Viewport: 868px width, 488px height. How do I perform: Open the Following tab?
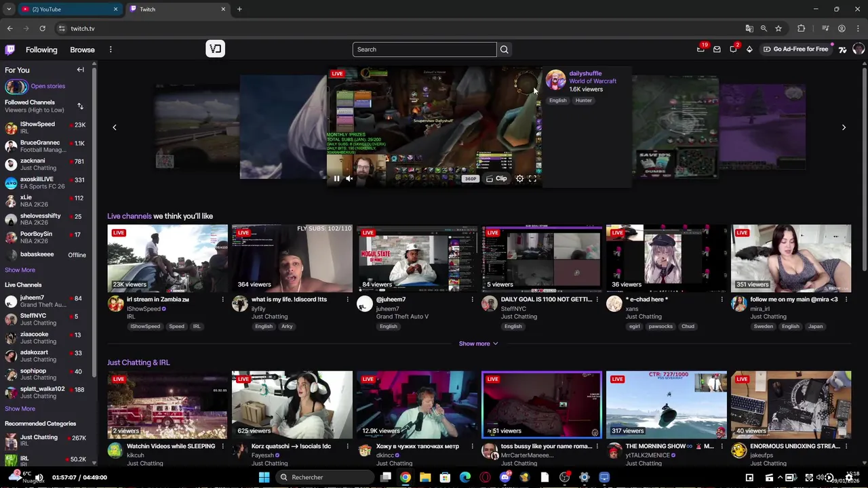[41, 49]
